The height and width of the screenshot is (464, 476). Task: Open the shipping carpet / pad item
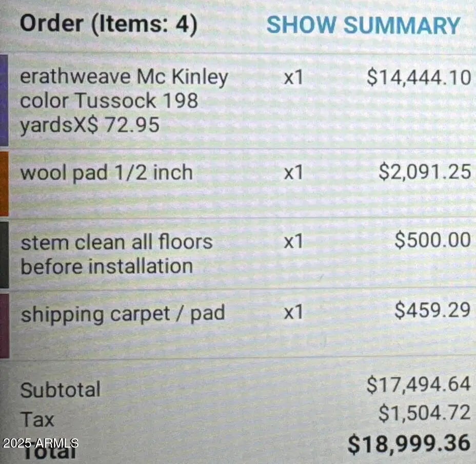click(x=122, y=314)
